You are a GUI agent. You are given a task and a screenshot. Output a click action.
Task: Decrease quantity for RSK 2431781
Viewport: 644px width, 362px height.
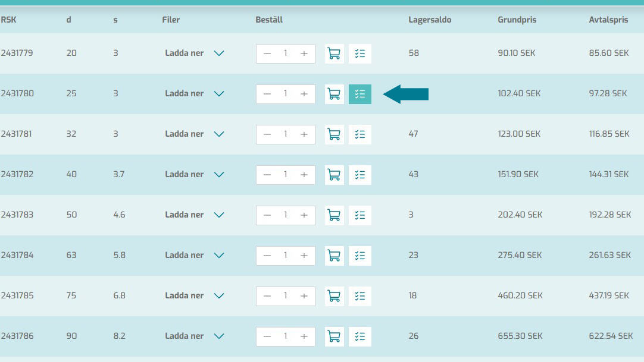pyautogui.click(x=267, y=134)
